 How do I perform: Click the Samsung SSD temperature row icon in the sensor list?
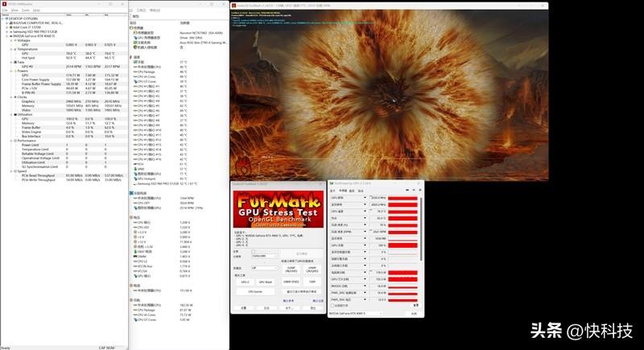134,183
